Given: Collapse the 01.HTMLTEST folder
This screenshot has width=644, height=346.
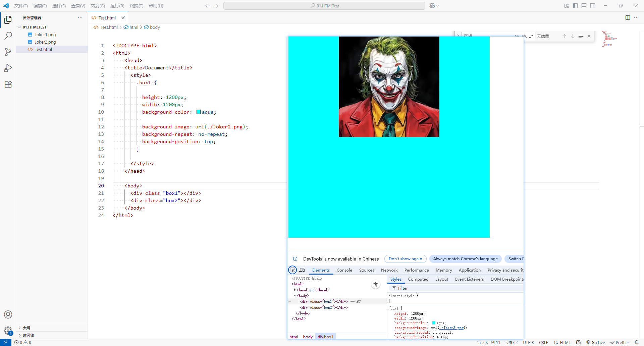Looking at the screenshot, I should [x=19, y=27].
